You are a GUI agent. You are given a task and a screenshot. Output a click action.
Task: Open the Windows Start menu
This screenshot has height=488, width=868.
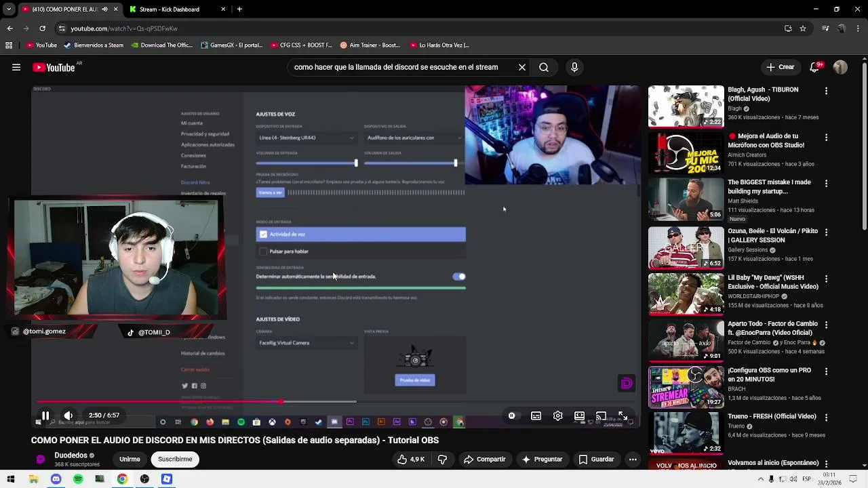click(12, 479)
